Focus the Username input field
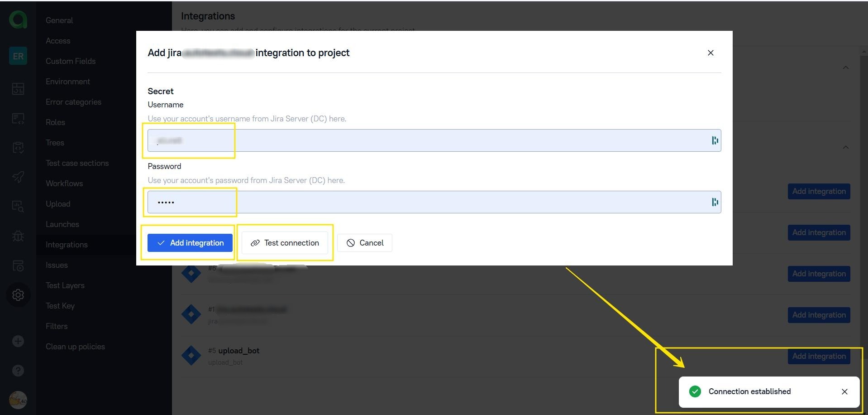 (434, 140)
